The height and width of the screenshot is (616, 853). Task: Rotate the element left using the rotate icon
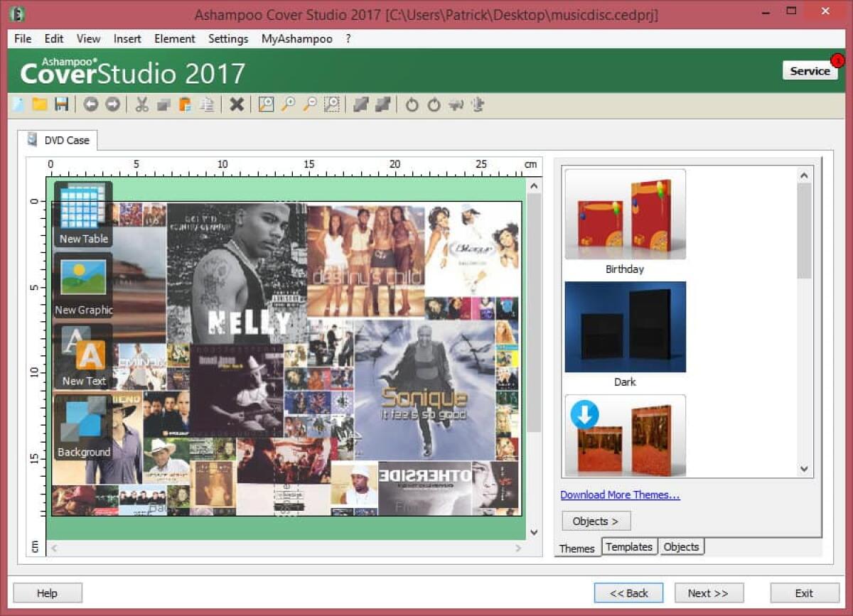pyautogui.click(x=411, y=104)
